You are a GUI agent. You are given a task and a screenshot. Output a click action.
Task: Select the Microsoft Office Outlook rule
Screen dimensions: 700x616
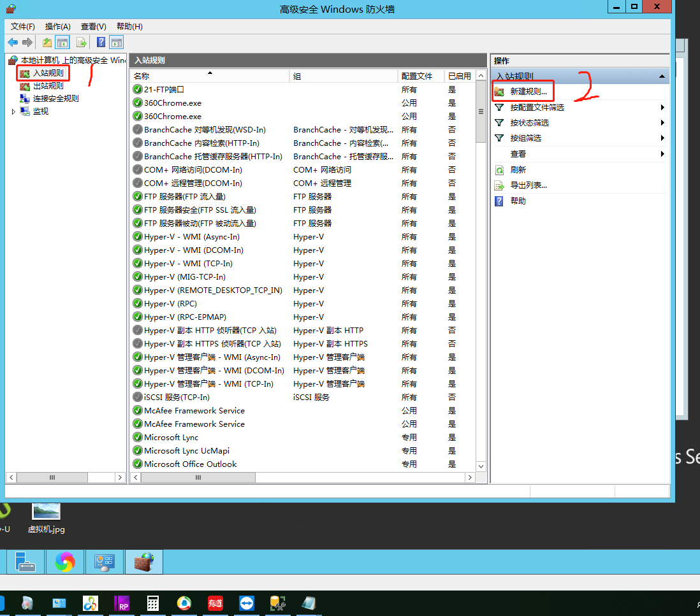tap(303, 464)
